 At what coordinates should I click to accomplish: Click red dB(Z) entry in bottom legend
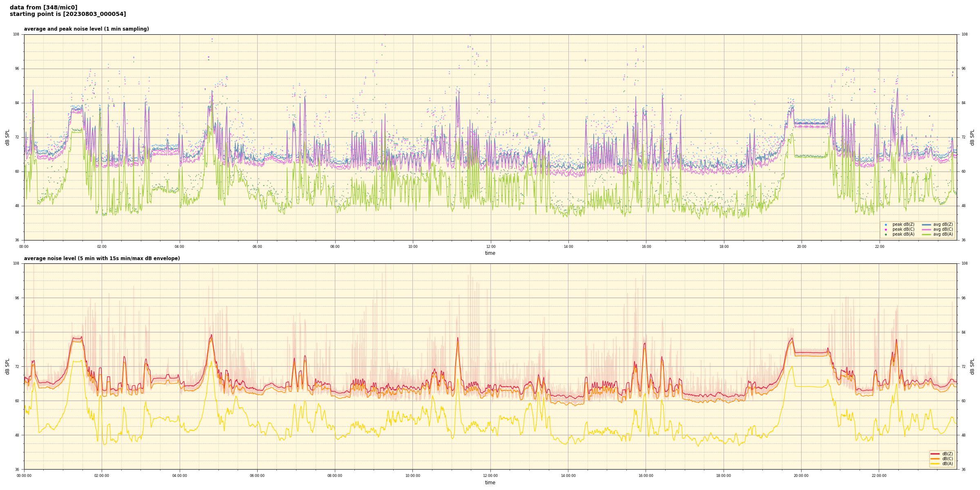coord(935,454)
